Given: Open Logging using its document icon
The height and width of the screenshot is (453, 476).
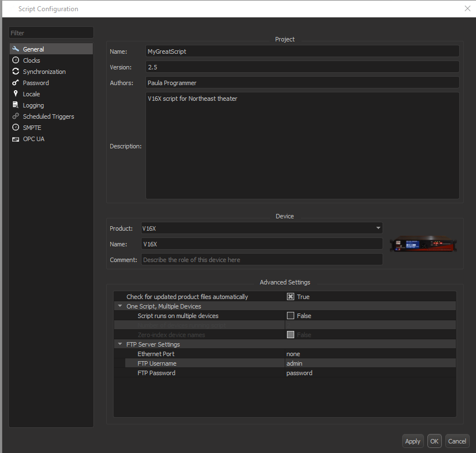Looking at the screenshot, I should point(16,105).
